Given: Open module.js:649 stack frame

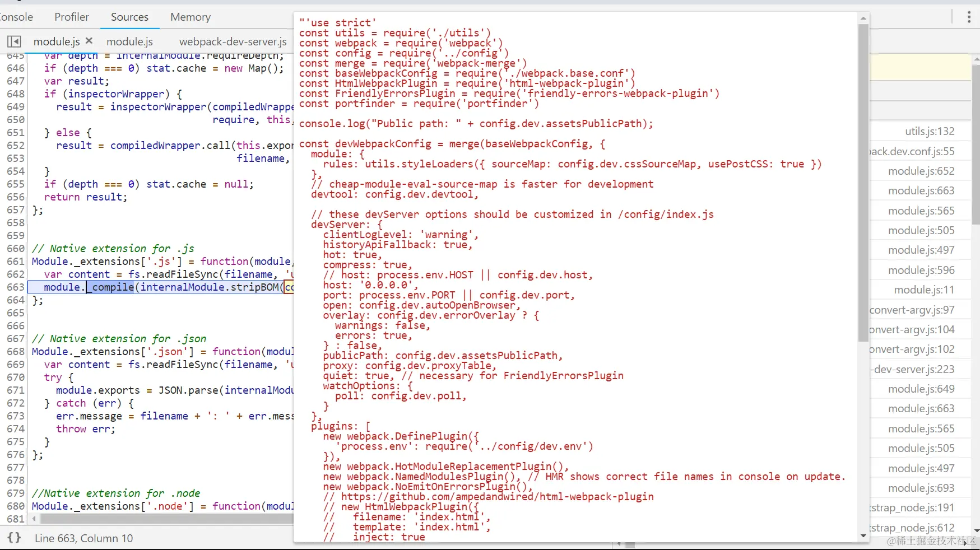Looking at the screenshot, I should click(921, 389).
